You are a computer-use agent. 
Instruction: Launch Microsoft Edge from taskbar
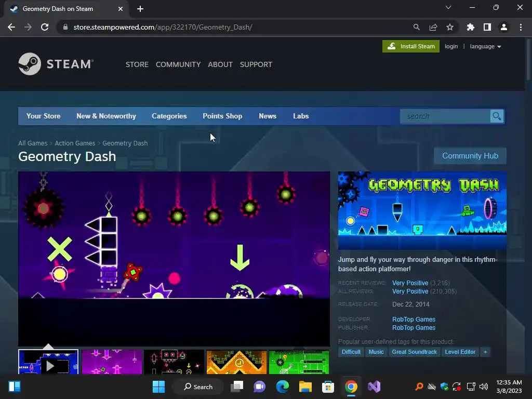(x=282, y=387)
